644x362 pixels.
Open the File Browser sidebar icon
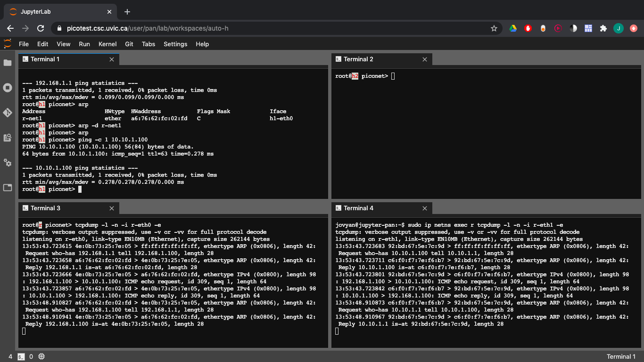pyautogui.click(x=8, y=63)
